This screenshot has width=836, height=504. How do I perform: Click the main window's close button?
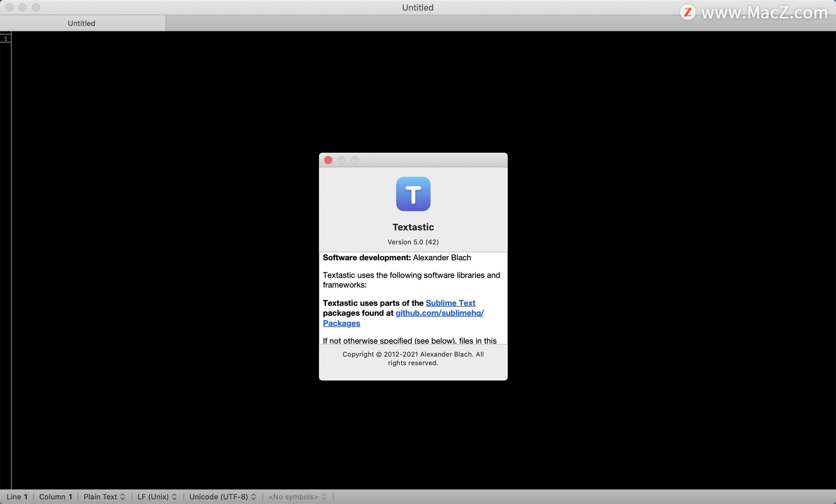pos(9,7)
